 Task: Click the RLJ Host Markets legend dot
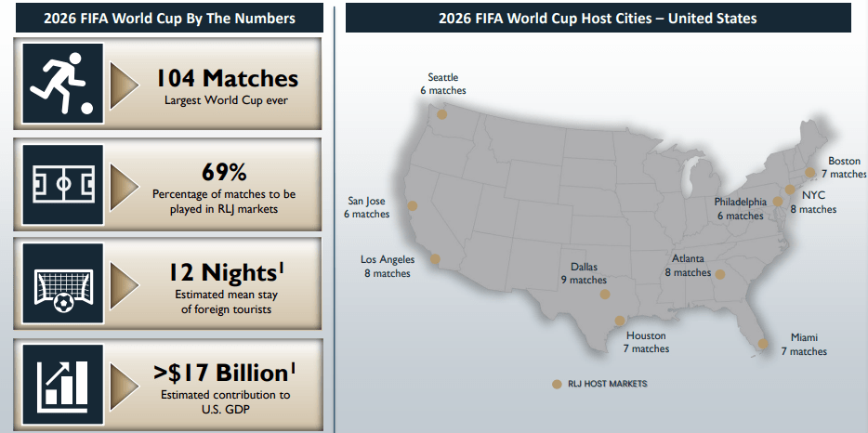[x=557, y=384]
